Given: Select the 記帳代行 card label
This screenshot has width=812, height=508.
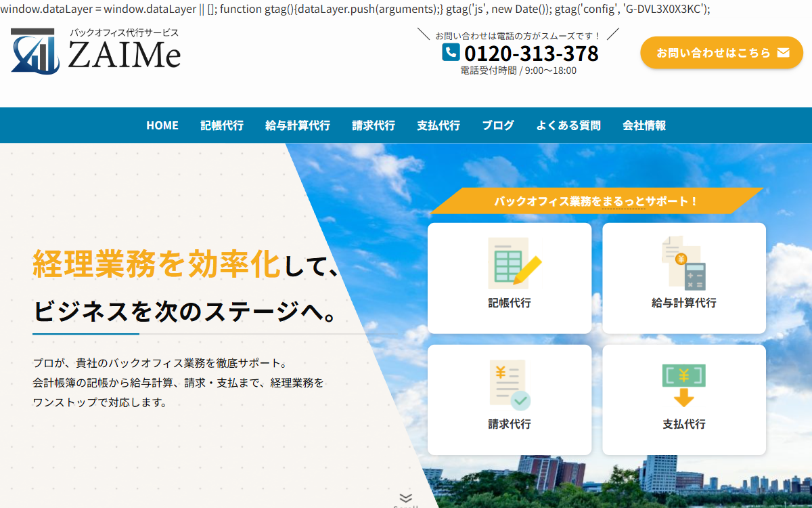Looking at the screenshot, I should (510, 303).
